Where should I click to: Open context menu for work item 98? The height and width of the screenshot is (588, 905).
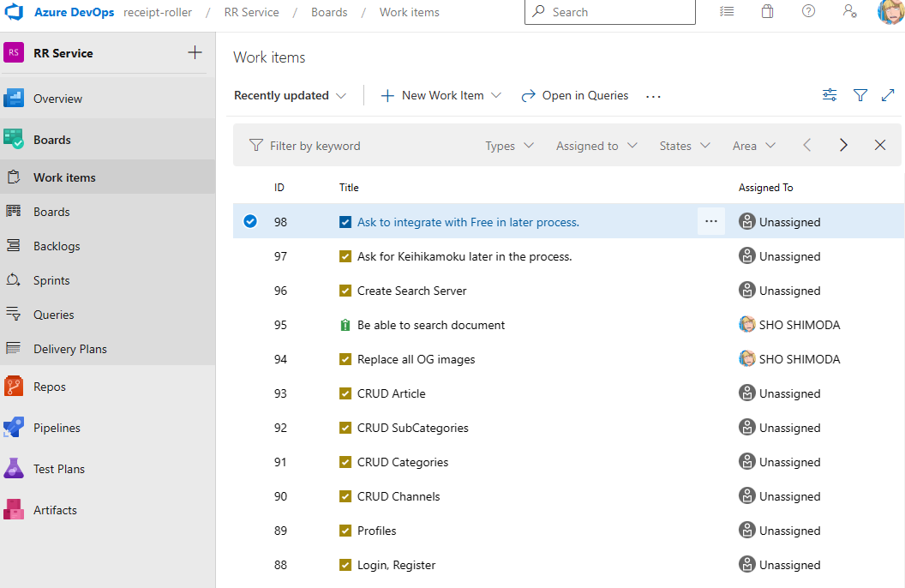point(710,221)
